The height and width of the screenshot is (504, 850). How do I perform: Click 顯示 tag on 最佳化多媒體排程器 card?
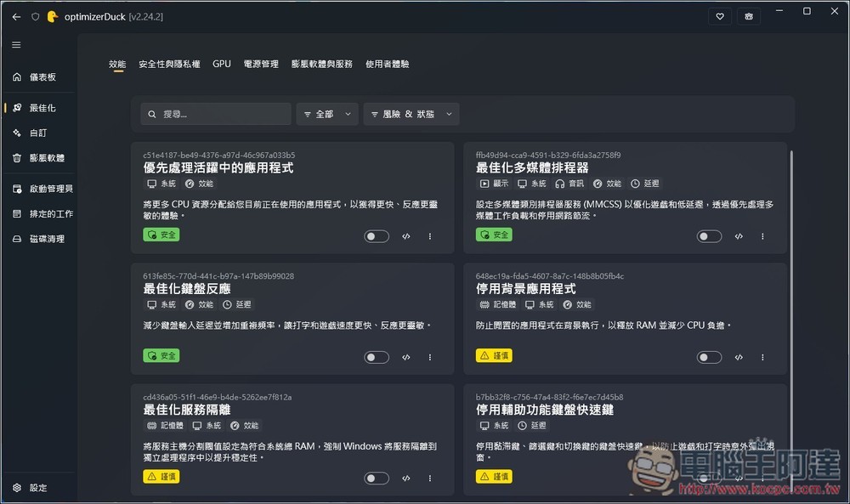pos(494,184)
